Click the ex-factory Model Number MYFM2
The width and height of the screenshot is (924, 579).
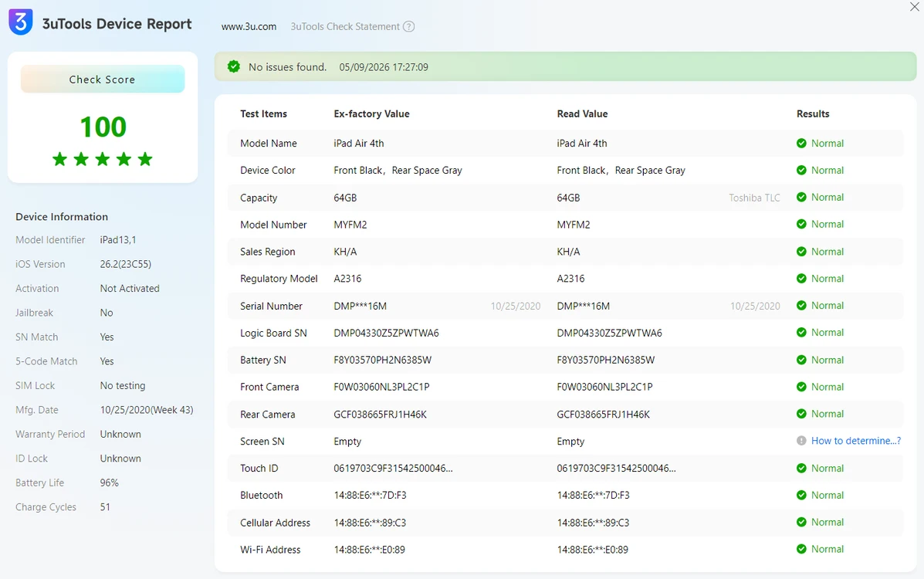point(350,225)
